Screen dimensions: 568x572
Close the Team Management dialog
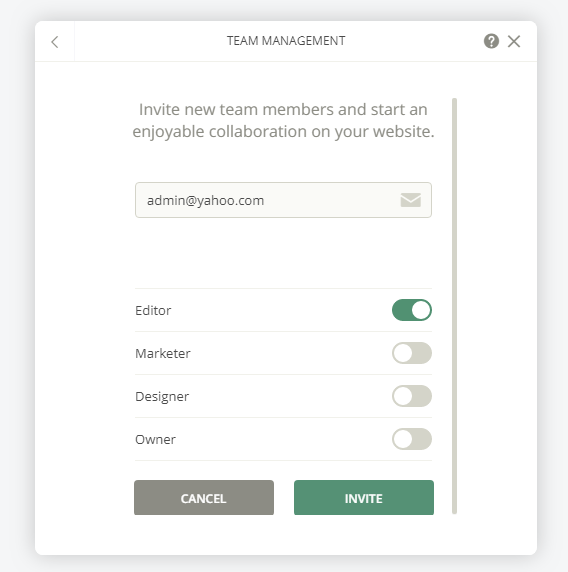[514, 41]
